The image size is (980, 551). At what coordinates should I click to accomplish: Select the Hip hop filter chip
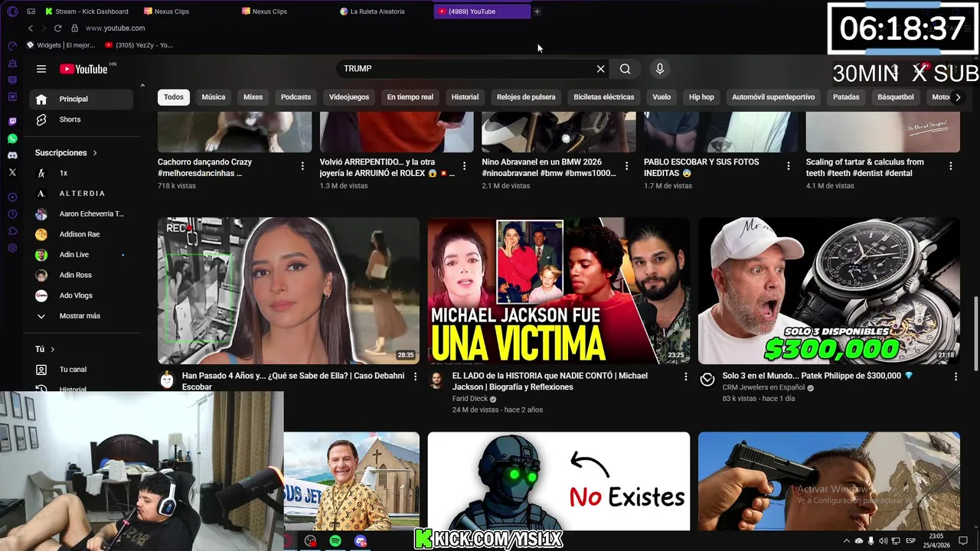point(701,97)
